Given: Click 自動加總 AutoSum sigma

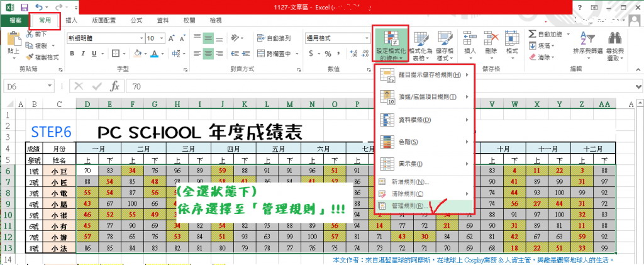Looking at the screenshot, I should [x=547, y=35].
